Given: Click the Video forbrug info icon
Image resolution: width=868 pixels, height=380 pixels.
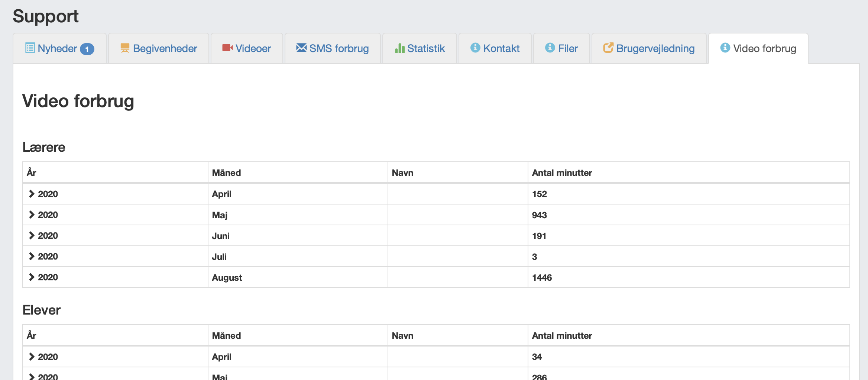Looking at the screenshot, I should point(725,48).
